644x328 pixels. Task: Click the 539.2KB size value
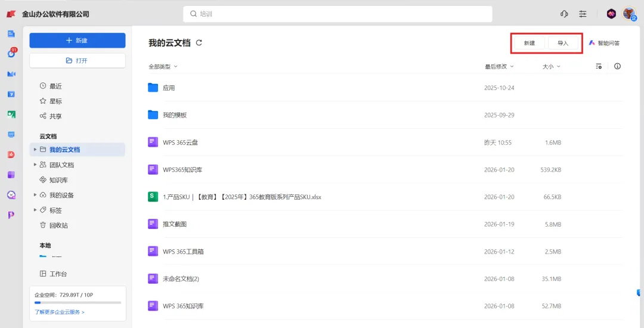click(x=551, y=169)
